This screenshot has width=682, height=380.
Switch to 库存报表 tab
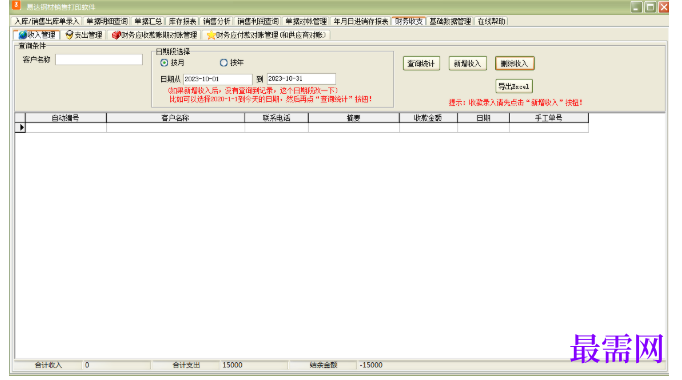[x=183, y=21]
